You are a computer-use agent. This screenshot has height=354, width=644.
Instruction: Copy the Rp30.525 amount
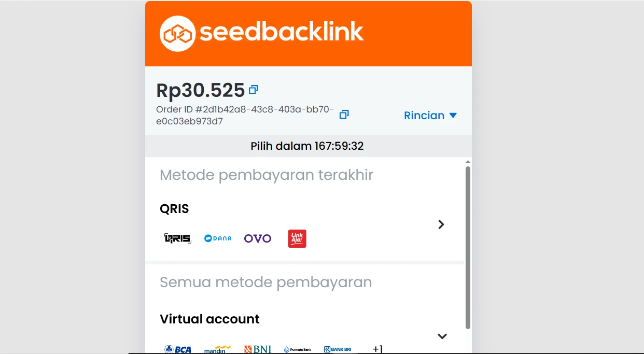pyautogui.click(x=254, y=90)
